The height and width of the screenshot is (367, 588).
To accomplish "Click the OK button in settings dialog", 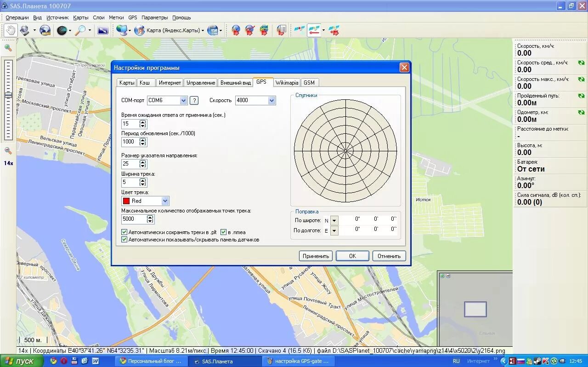I will [352, 256].
